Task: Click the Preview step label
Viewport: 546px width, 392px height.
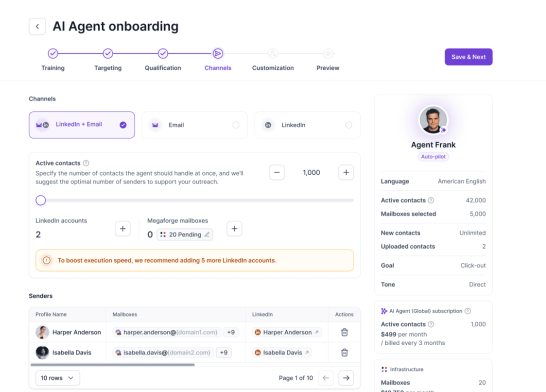Action: tap(327, 68)
